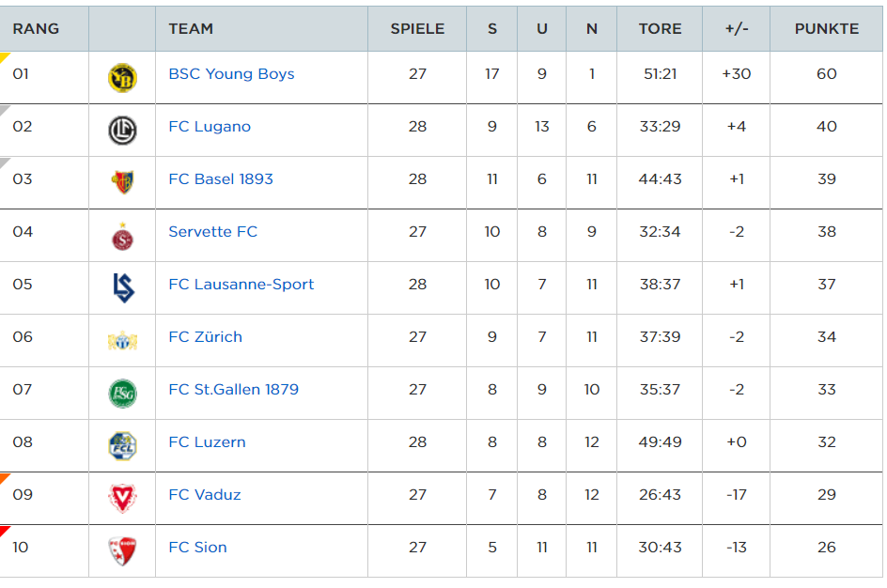Image resolution: width=887 pixels, height=588 pixels.
Task: Click the FC Sion club logo
Action: click(x=122, y=550)
